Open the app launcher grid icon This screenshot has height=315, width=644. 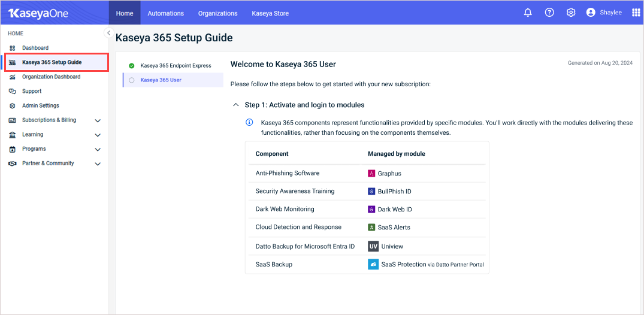point(636,13)
